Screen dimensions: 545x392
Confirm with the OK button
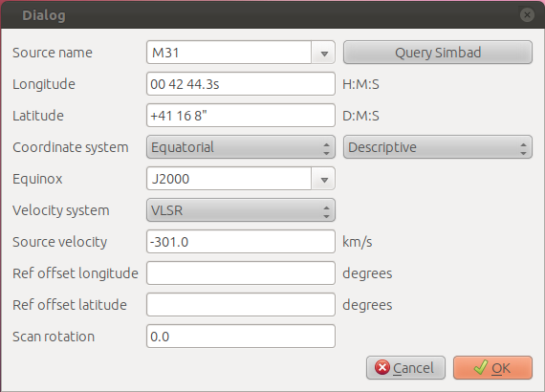[492, 368]
